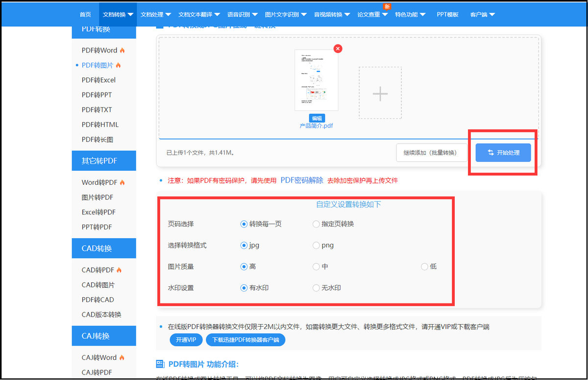Click 下载迅捷PDF转换器客户端 button
The width and height of the screenshot is (588, 380).
(x=245, y=340)
